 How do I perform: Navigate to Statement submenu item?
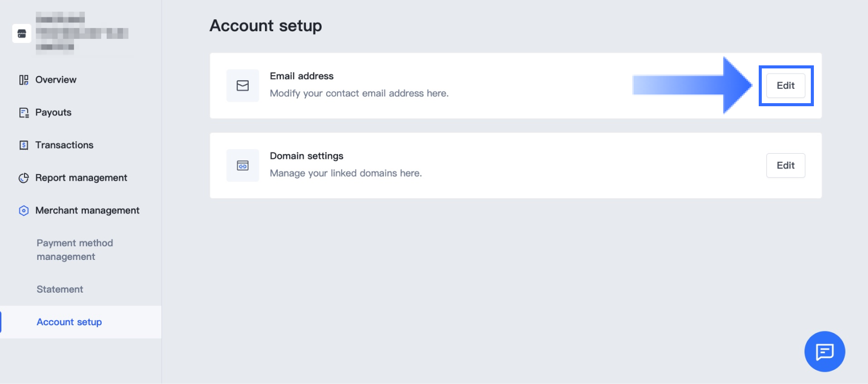(x=60, y=289)
